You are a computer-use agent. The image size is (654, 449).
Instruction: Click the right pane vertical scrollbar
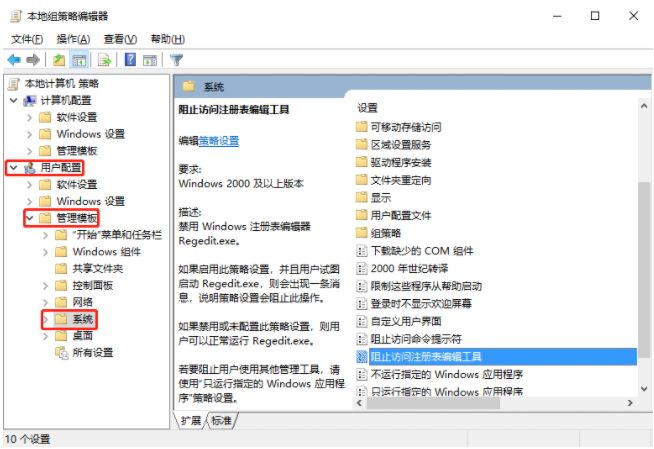[645, 250]
